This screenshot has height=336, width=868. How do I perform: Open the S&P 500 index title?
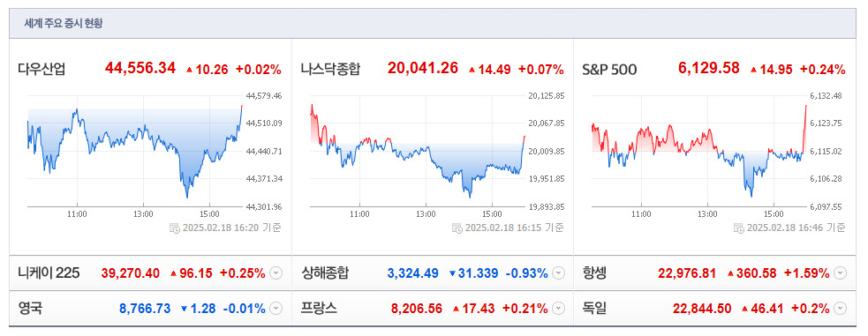(x=609, y=70)
